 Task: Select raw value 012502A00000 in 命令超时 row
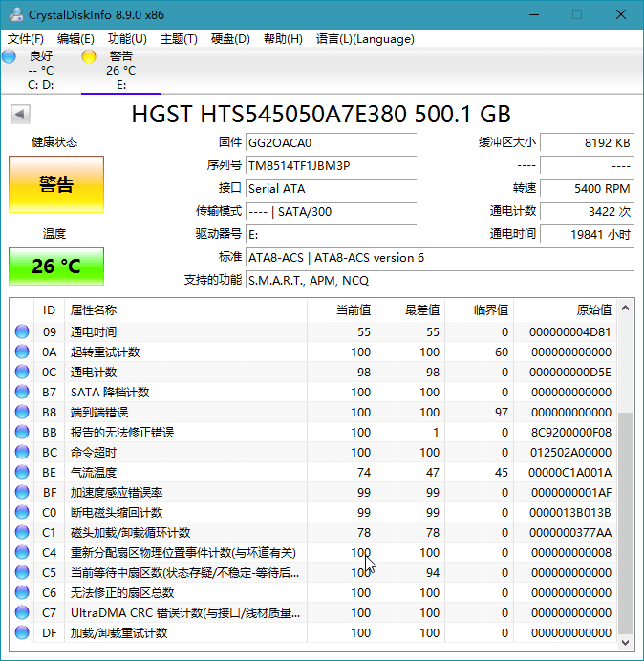[x=571, y=453]
